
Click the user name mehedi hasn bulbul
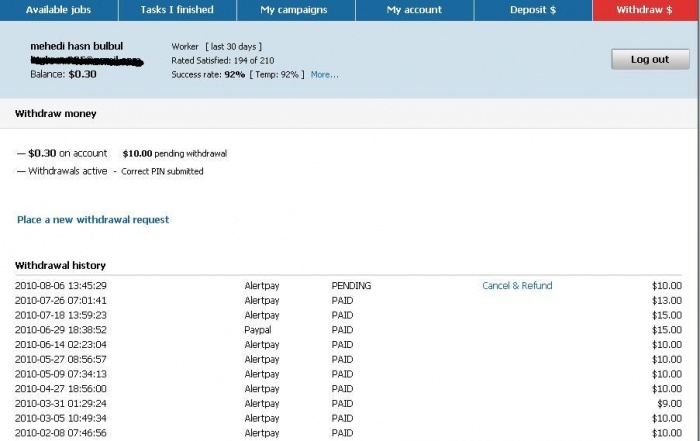click(x=76, y=46)
